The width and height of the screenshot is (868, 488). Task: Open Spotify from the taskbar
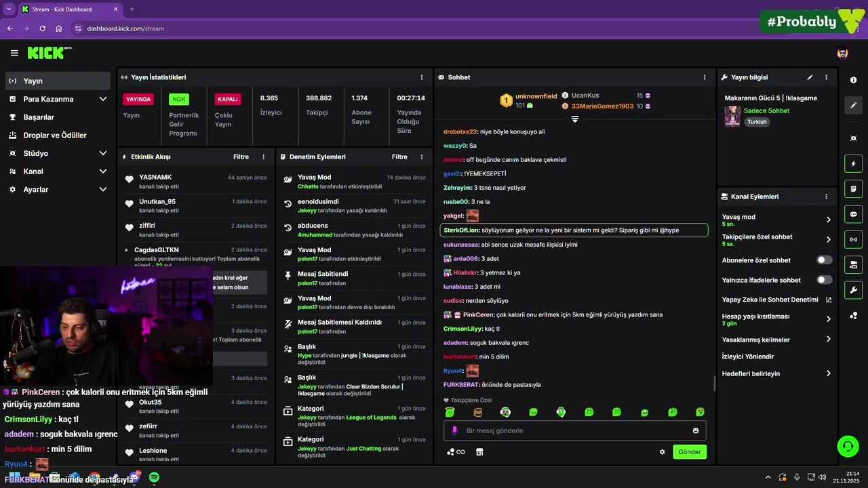pos(154,477)
